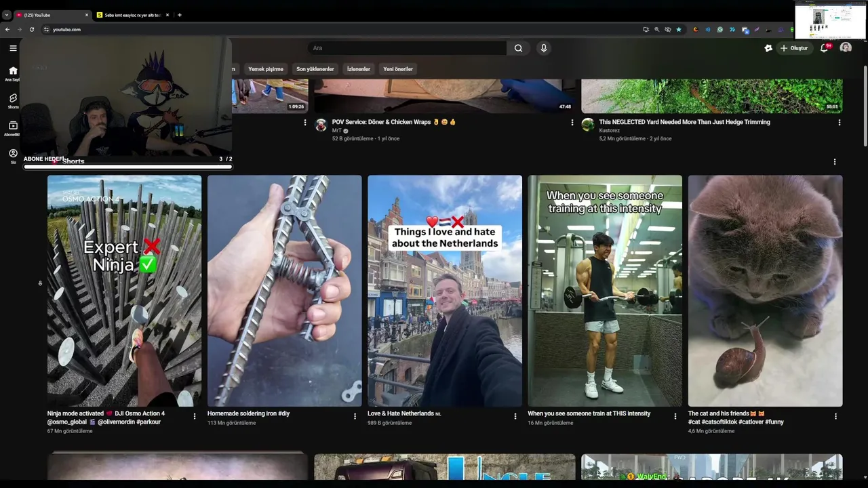Open the soldering iron short thumbnail
The width and height of the screenshot is (868, 488).
(x=285, y=291)
